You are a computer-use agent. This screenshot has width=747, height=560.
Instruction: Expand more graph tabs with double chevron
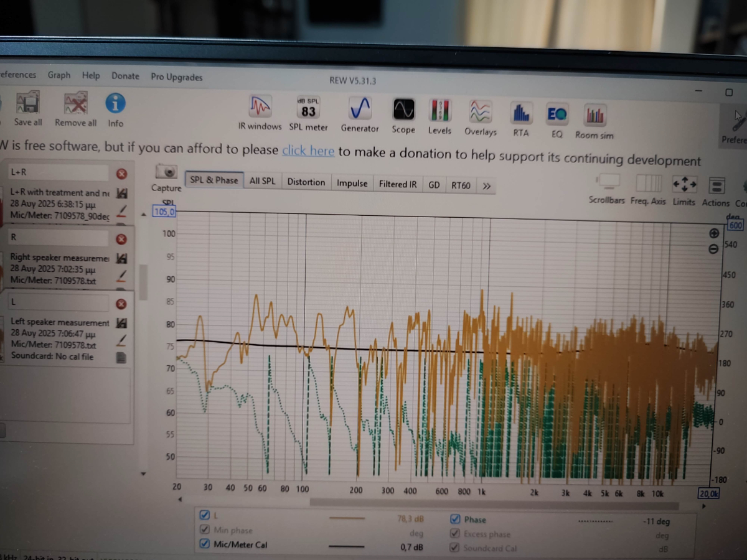[x=486, y=186]
